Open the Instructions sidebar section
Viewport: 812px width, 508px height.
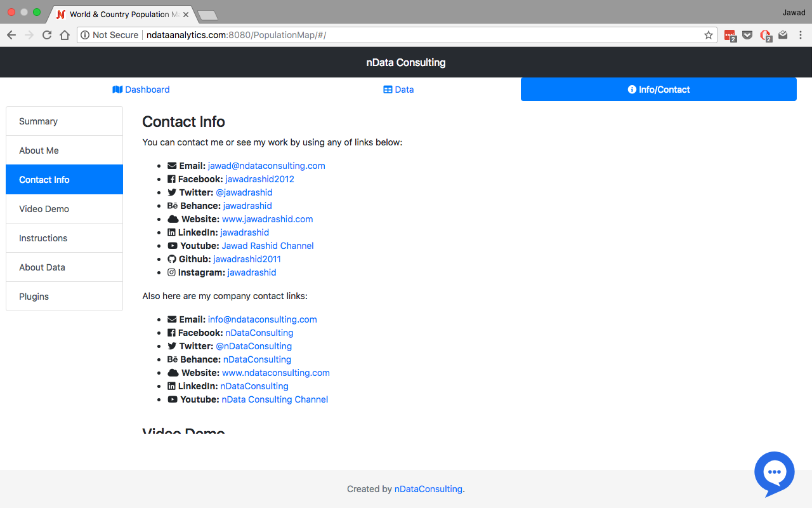click(x=64, y=238)
